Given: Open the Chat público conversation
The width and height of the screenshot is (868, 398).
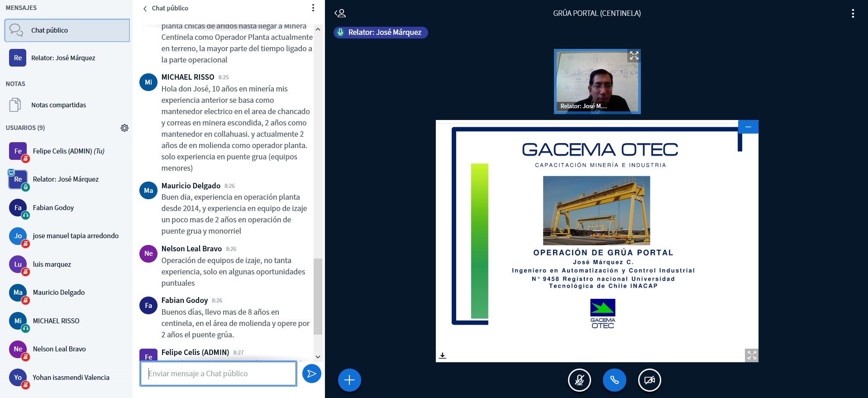Looking at the screenshot, I should point(67,30).
